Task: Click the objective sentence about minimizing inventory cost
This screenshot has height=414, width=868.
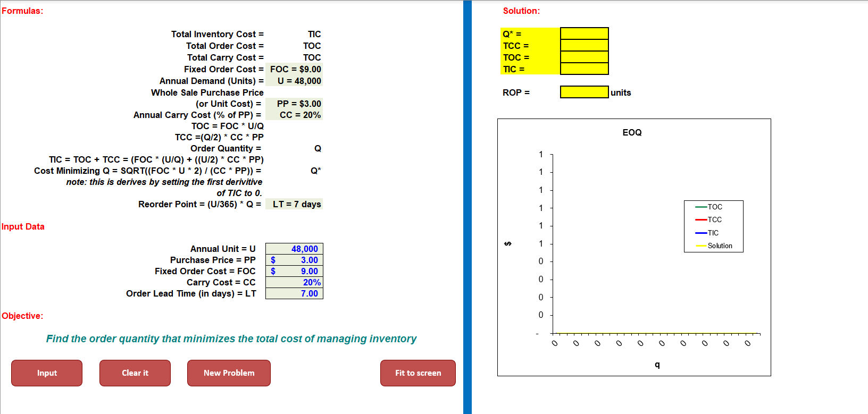Action: pyautogui.click(x=231, y=339)
